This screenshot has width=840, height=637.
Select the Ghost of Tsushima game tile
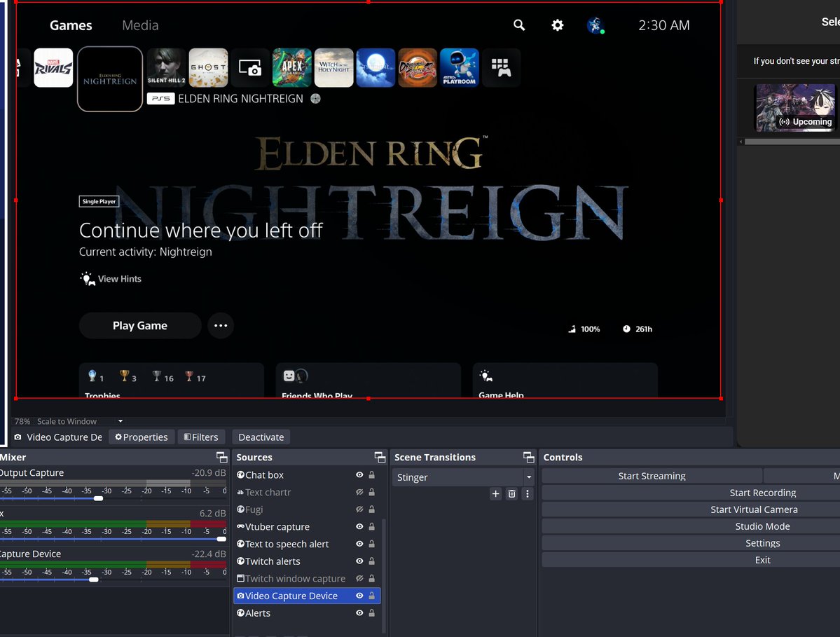point(208,67)
